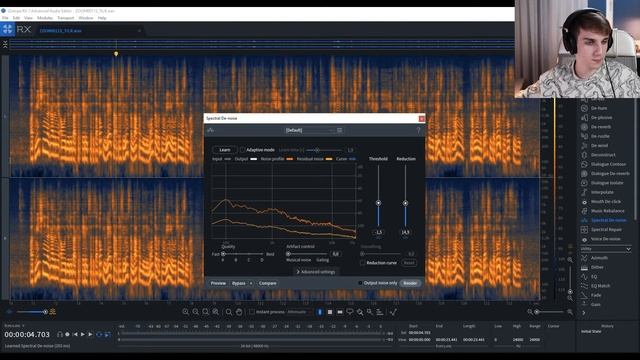Select the time selection tool
This screenshot has width=640, height=360.
pyautogui.click(x=320, y=312)
